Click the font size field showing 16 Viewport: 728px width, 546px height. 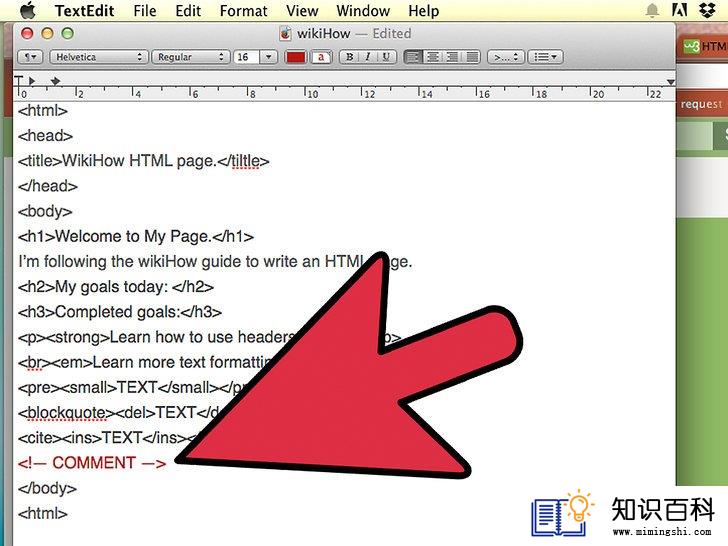pos(246,57)
